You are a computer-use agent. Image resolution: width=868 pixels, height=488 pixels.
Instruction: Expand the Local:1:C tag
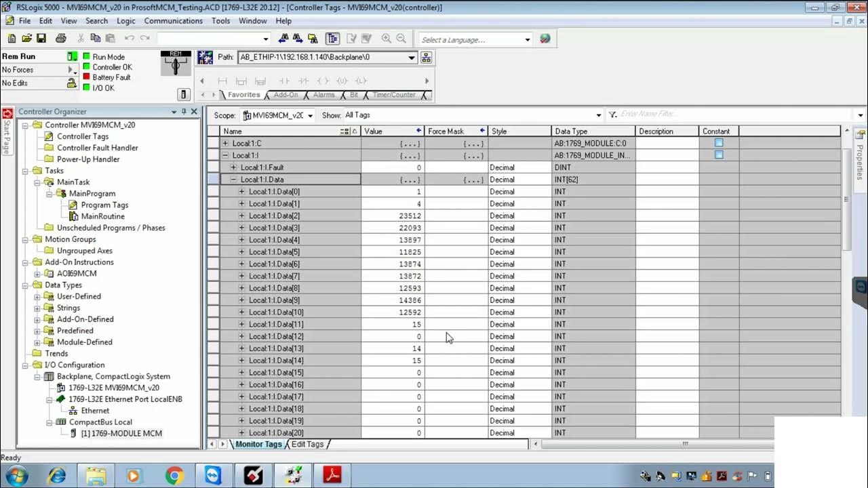click(x=225, y=143)
